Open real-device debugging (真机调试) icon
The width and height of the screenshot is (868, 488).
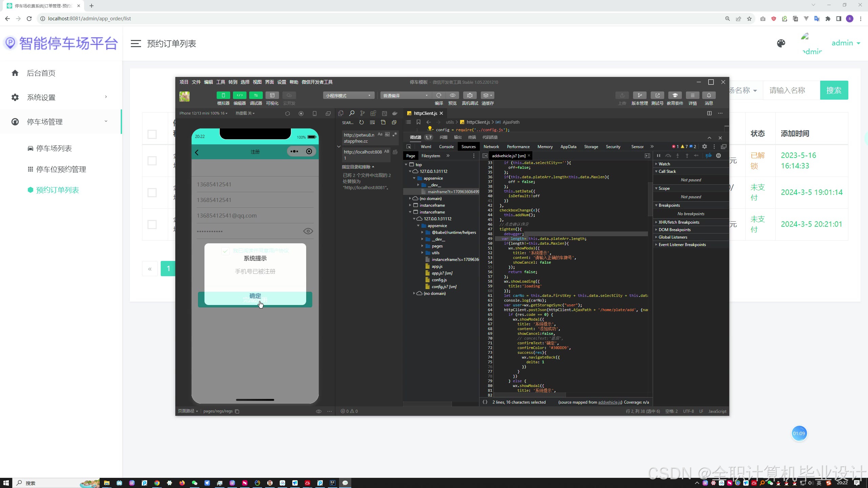click(470, 95)
